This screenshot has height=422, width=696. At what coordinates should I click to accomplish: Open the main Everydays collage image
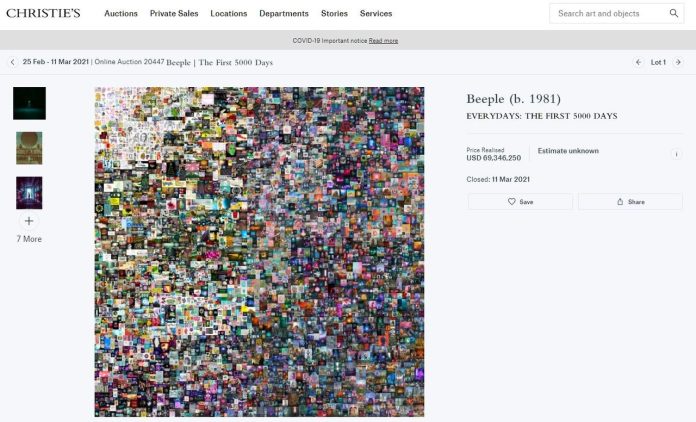pos(259,251)
